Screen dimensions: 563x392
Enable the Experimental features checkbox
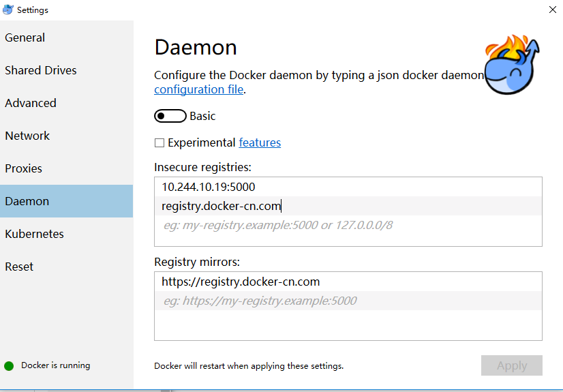159,143
